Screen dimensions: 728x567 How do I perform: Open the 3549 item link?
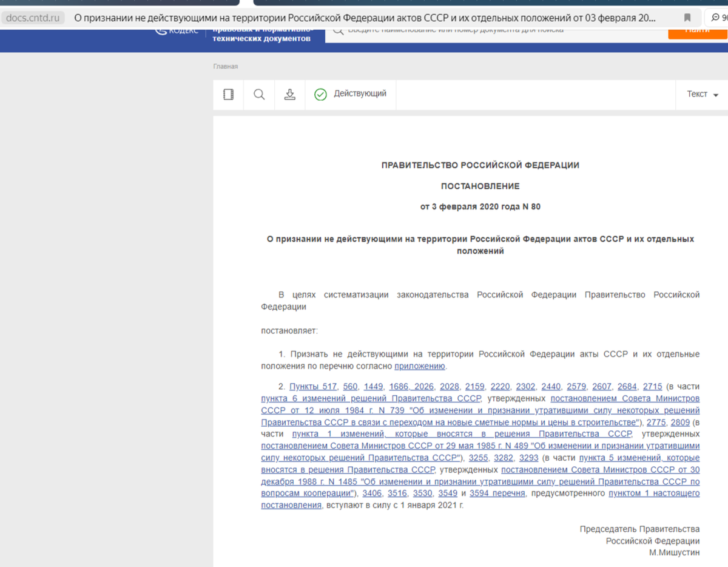[448, 494]
